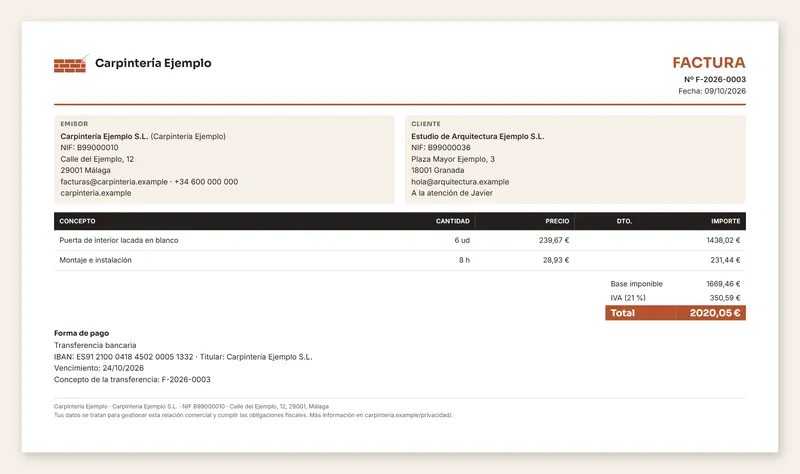This screenshot has width=800, height=474.
Task: Click footer privacy line 'Tus datos se tratan...'
Action: click(253, 415)
